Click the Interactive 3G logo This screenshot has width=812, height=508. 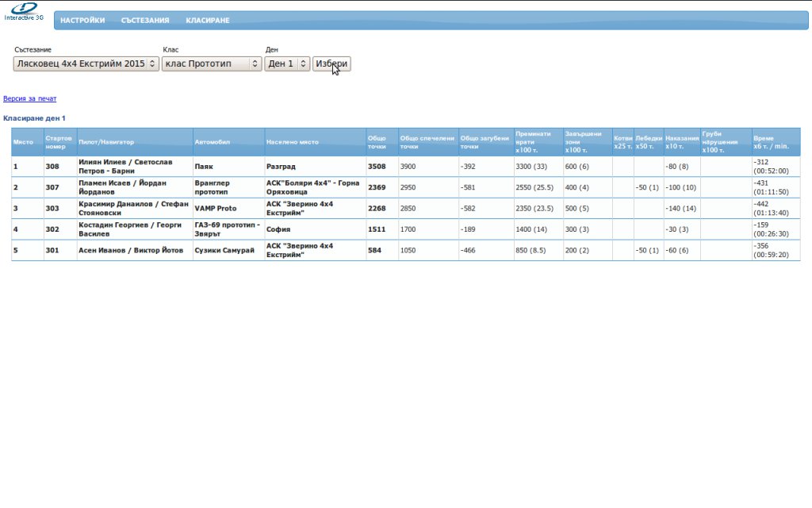[24, 11]
